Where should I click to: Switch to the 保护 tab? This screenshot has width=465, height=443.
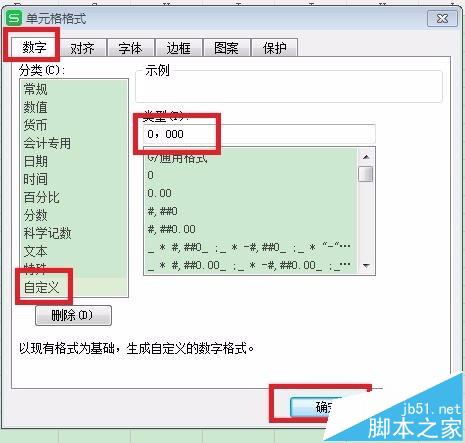point(274,48)
